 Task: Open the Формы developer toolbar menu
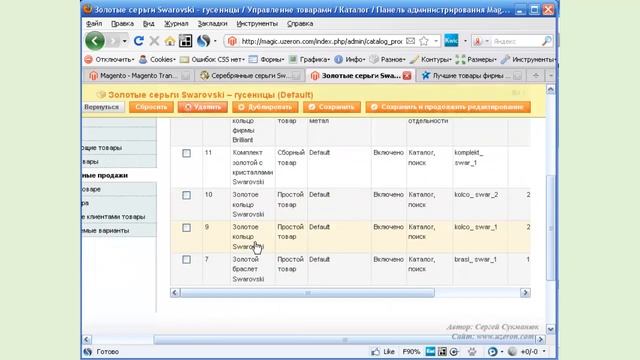(267, 60)
